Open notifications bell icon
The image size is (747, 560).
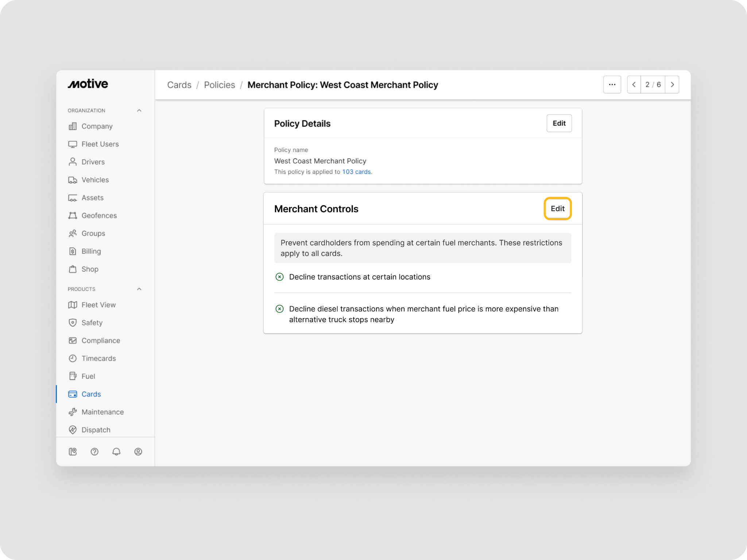pos(116,452)
